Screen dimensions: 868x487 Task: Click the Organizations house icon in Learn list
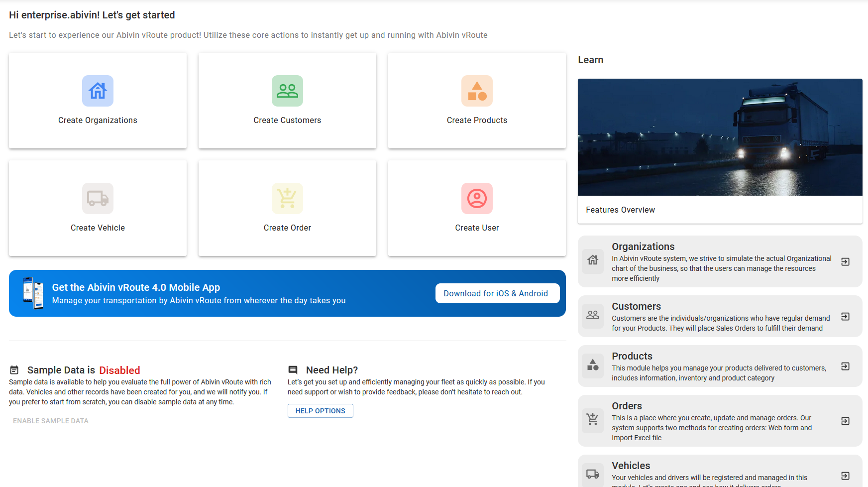pos(593,260)
